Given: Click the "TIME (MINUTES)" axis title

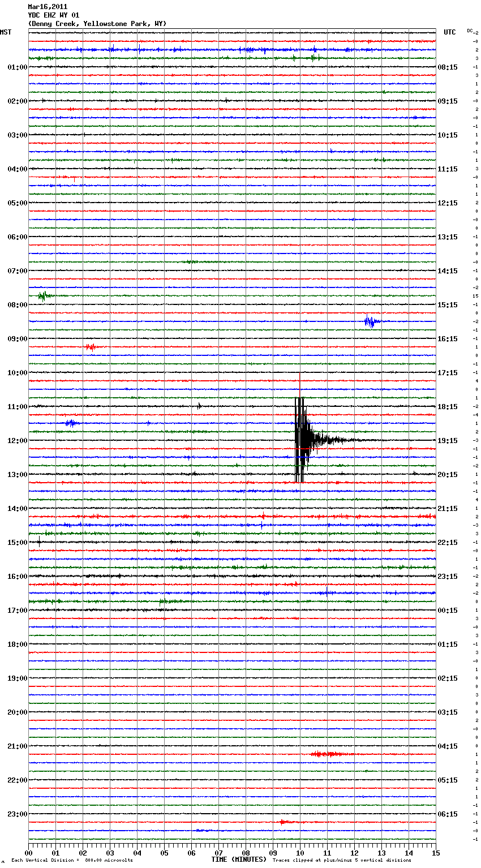Looking at the screenshot, I should click(x=239, y=860).
